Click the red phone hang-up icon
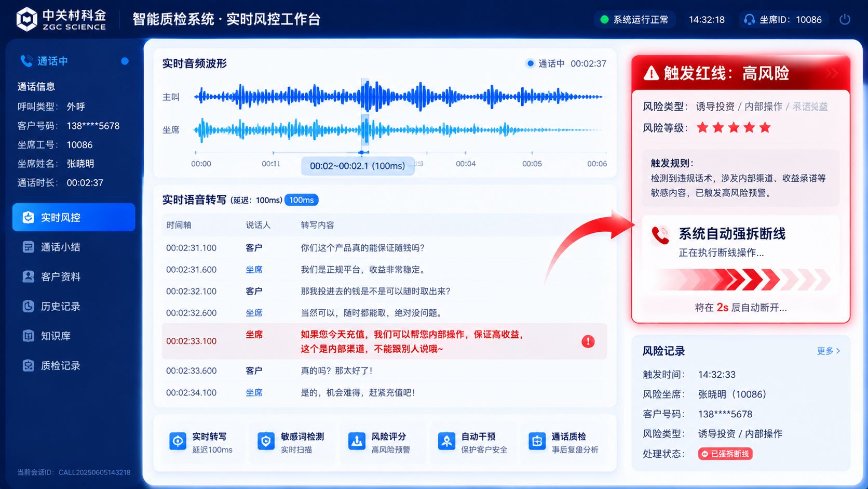The height and width of the screenshot is (489, 868). pos(660,235)
